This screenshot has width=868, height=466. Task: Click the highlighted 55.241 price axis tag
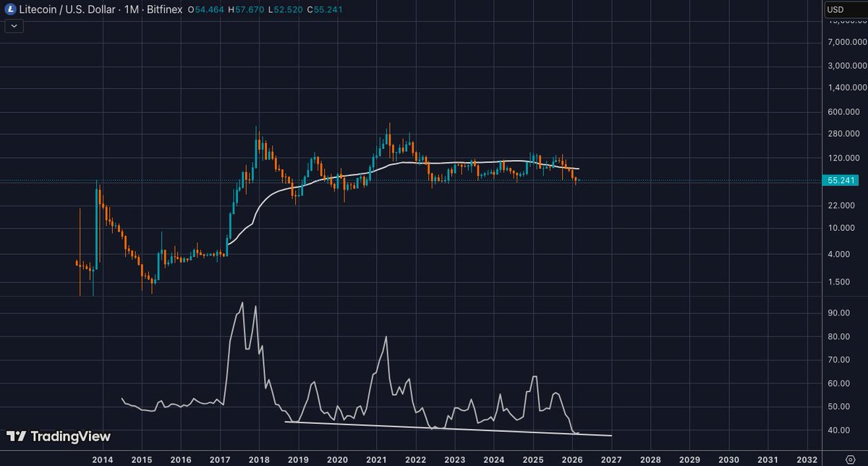841,180
